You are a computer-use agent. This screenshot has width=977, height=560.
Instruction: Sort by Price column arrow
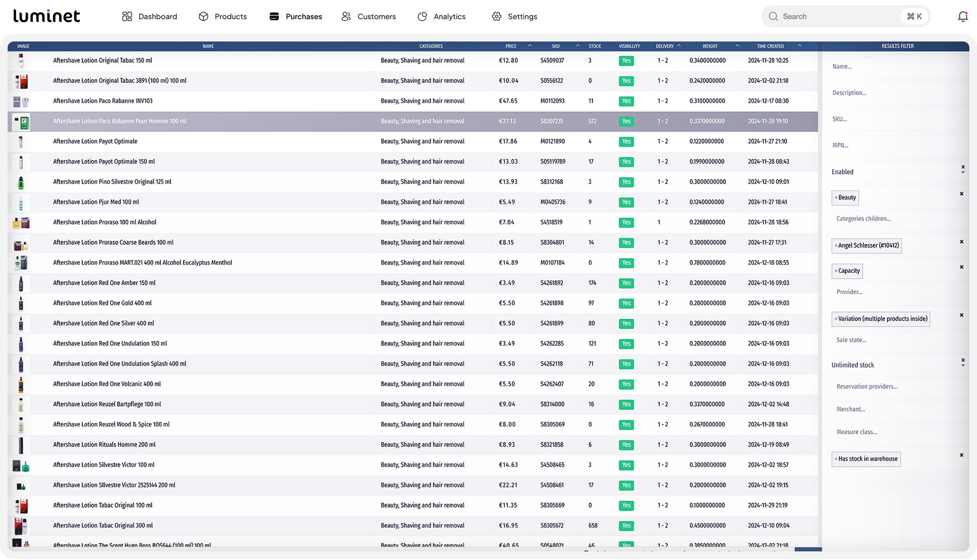pos(529,46)
